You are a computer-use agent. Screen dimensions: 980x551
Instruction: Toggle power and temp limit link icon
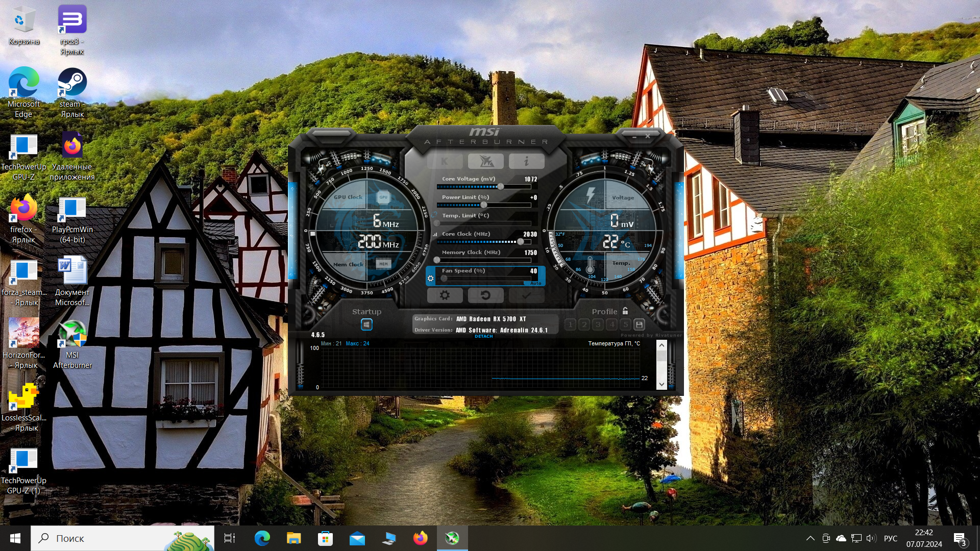(434, 214)
